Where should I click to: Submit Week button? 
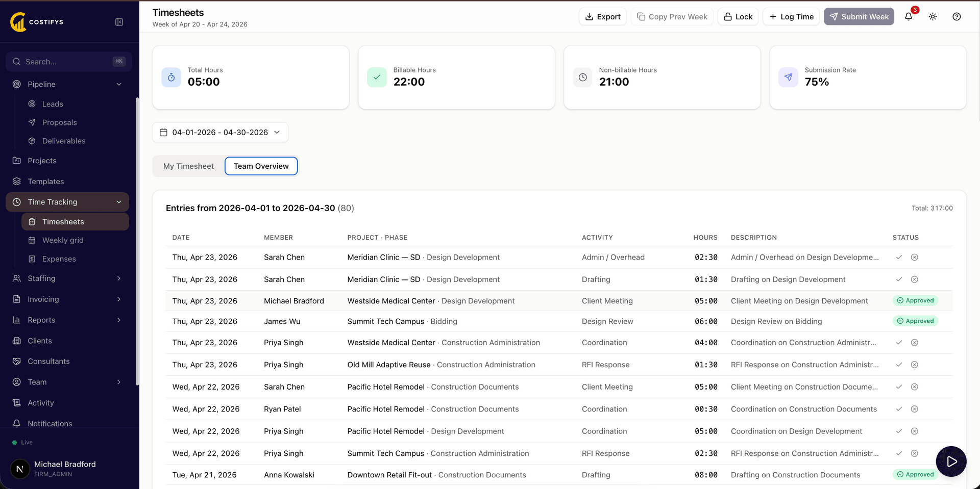(x=859, y=16)
